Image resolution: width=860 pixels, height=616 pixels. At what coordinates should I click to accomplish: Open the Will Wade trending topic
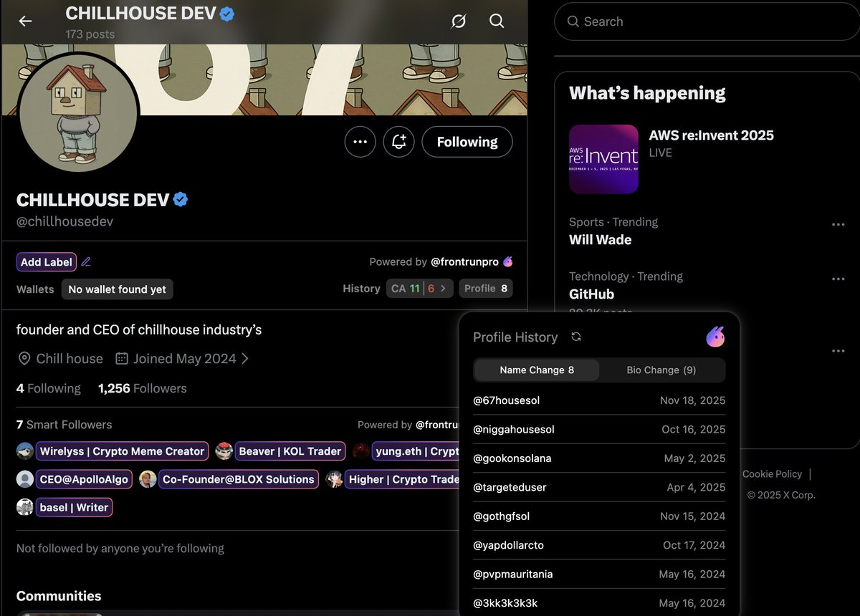(x=601, y=240)
